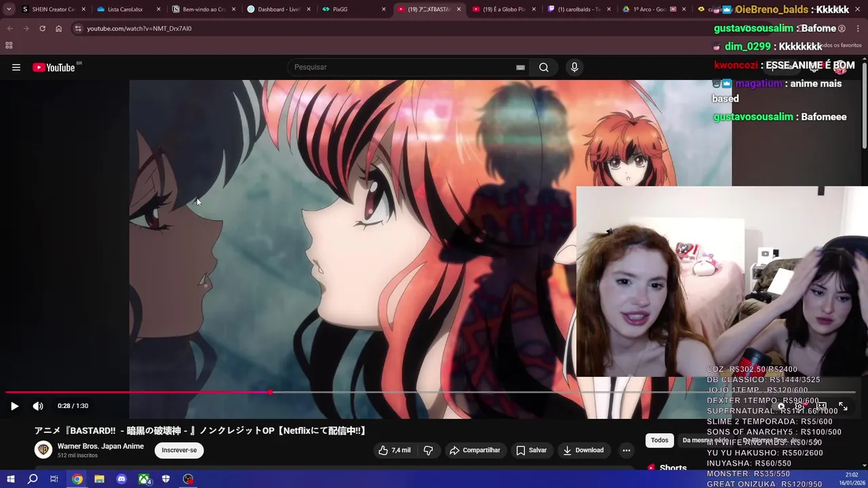Open browser home page icon

[x=58, y=28]
